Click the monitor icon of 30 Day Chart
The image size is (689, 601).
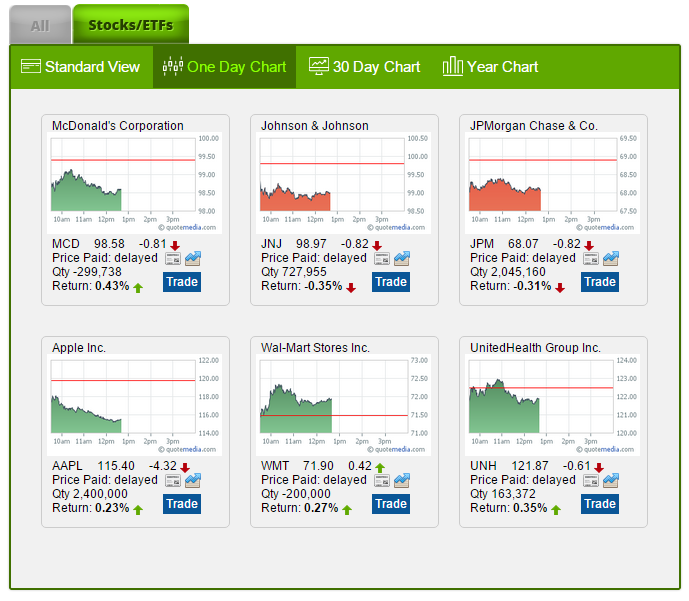(319, 66)
